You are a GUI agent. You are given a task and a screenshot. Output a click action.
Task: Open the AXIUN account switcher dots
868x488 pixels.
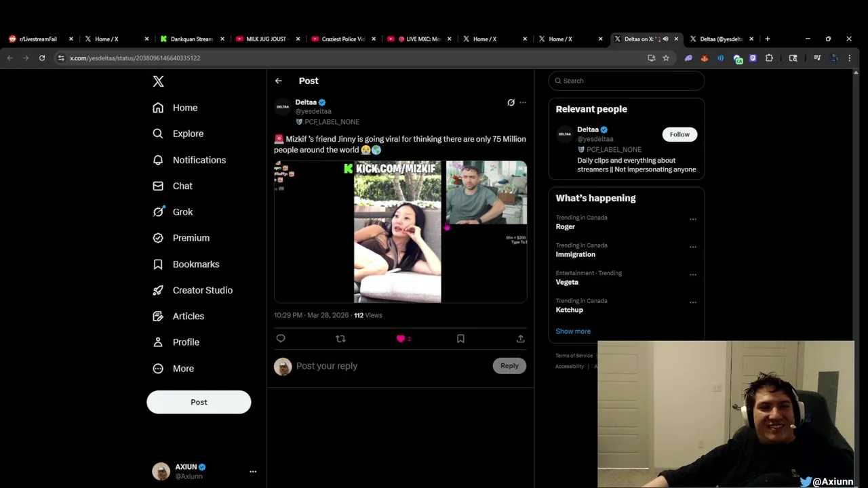coord(253,472)
